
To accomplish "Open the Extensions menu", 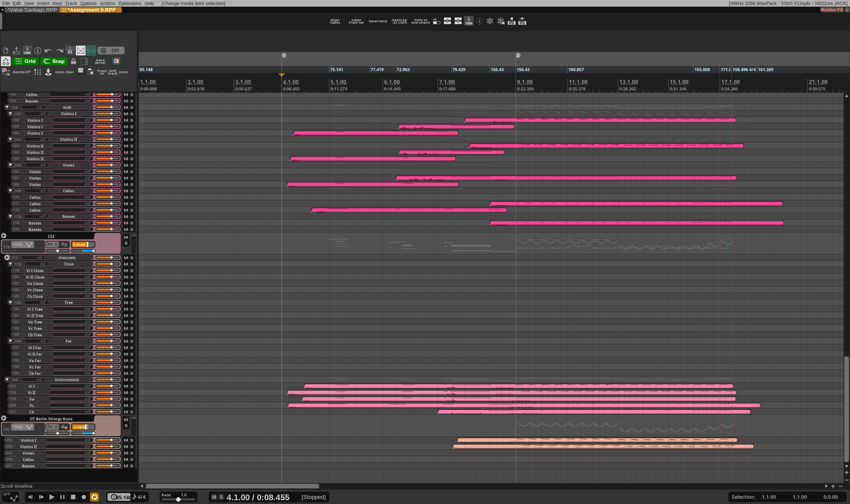I will 130,3.
